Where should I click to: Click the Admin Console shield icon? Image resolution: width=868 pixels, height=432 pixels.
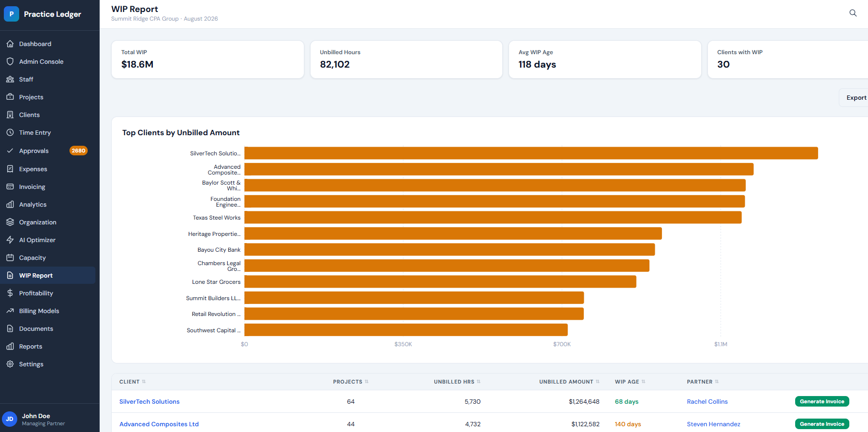point(10,61)
